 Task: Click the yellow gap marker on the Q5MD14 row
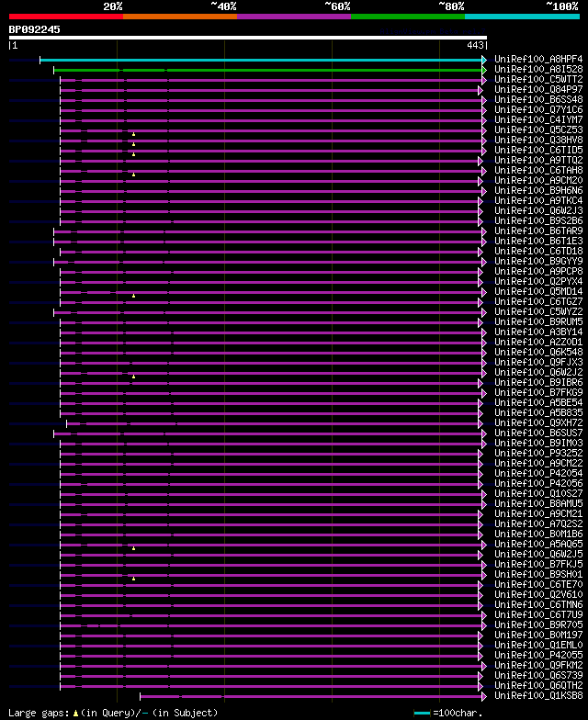click(x=134, y=296)
